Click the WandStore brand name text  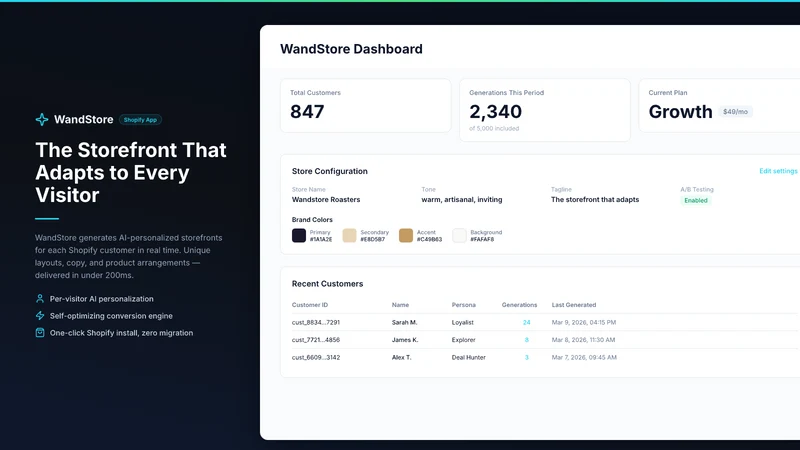coord(84,119)
